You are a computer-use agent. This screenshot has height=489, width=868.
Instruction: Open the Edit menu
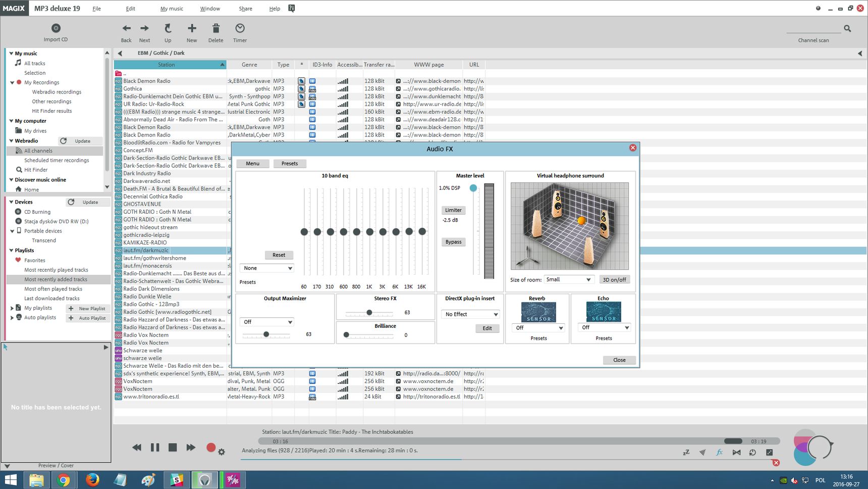130,9
